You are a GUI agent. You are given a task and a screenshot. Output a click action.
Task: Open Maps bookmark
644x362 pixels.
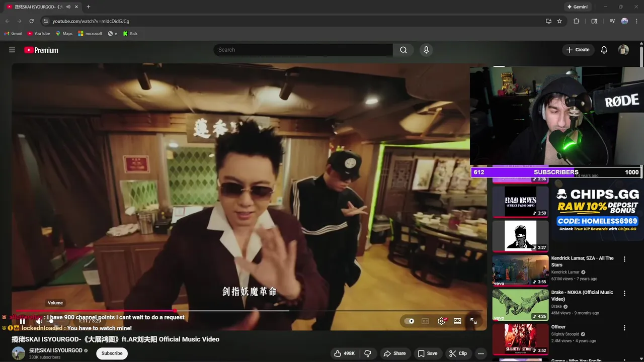click(x=64, y=34)
